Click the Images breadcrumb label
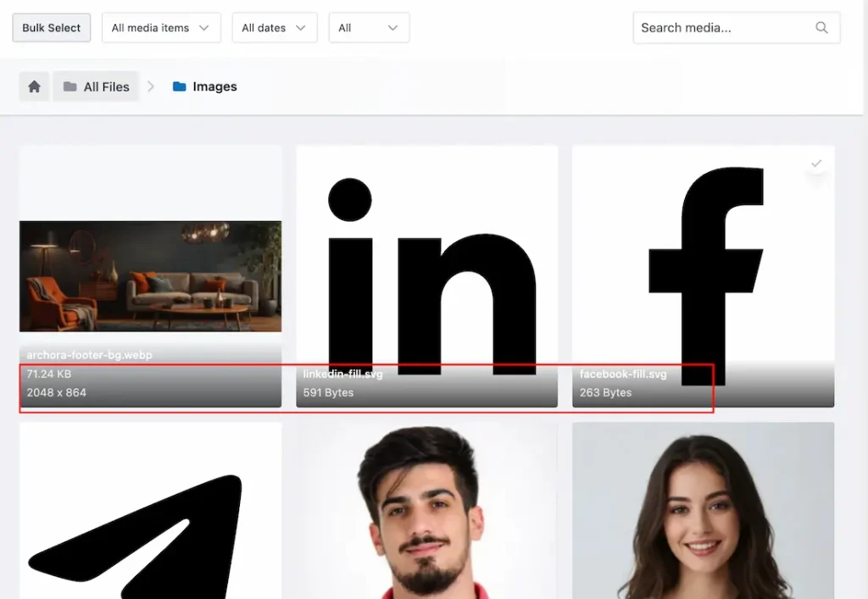868x599 pixels. [214, 86]
